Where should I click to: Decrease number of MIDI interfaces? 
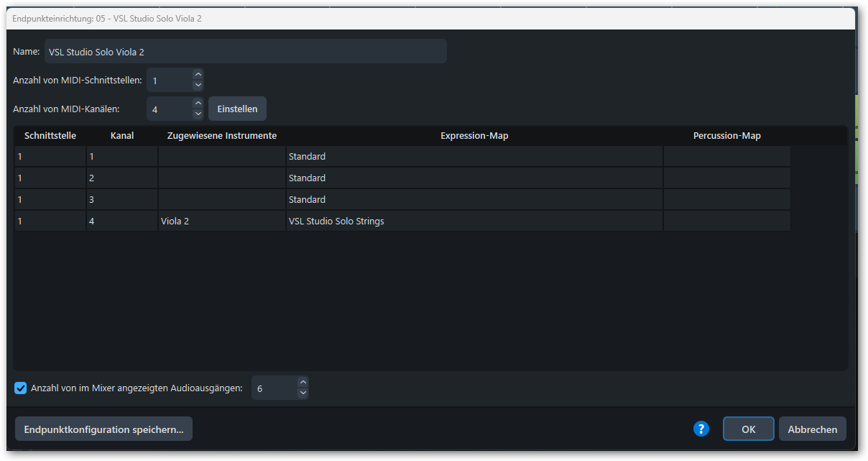click(198, 86)
